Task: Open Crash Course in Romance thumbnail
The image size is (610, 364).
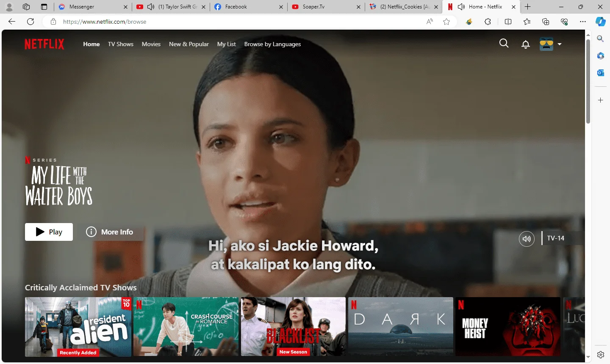Action: [186, 327]
